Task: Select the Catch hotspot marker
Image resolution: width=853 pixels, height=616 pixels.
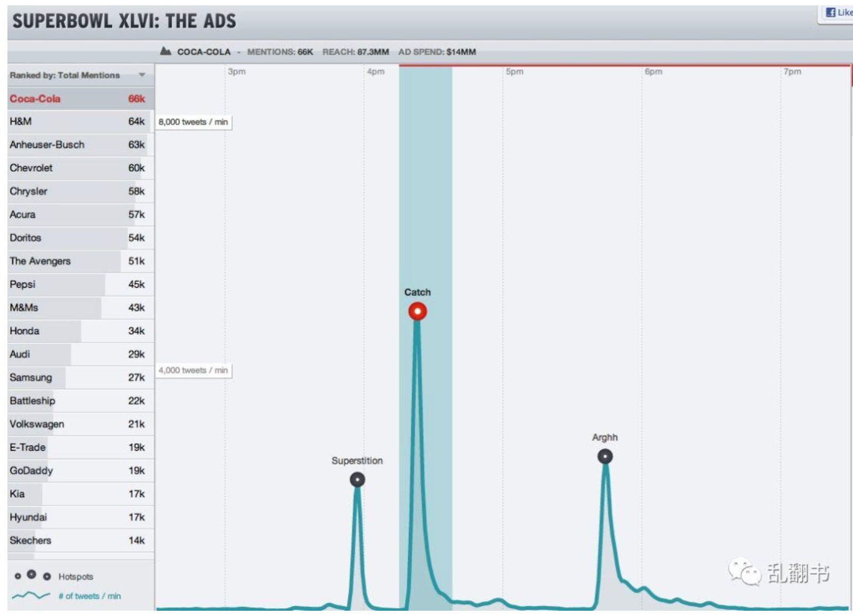Action: coord(417,311)
